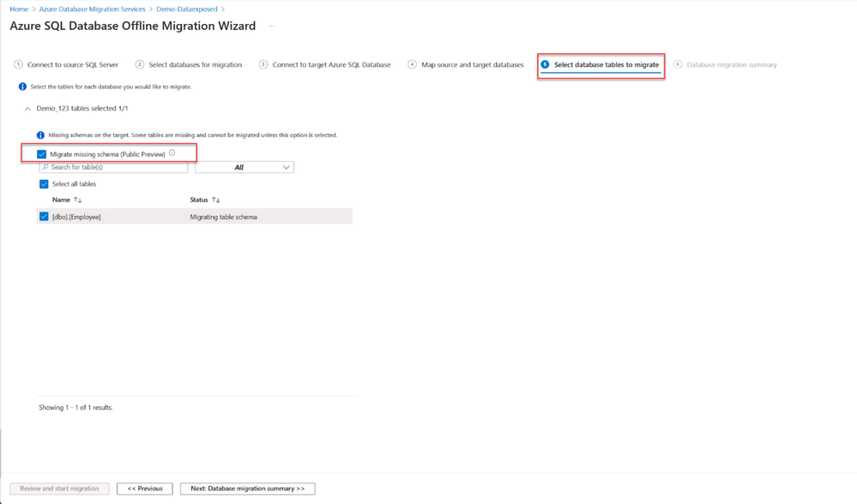
Task: Go to Azure Database Migration Services breadcrumb
Action: pyautogui.click(x=93, y=9)
